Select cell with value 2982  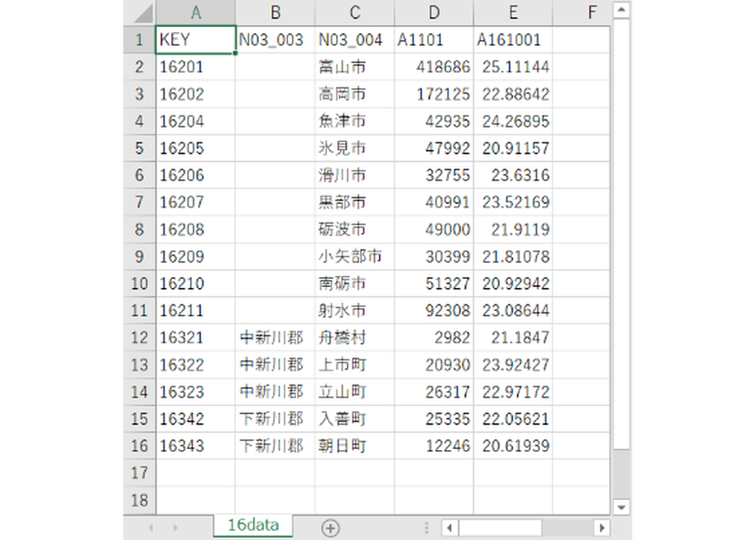434,337
